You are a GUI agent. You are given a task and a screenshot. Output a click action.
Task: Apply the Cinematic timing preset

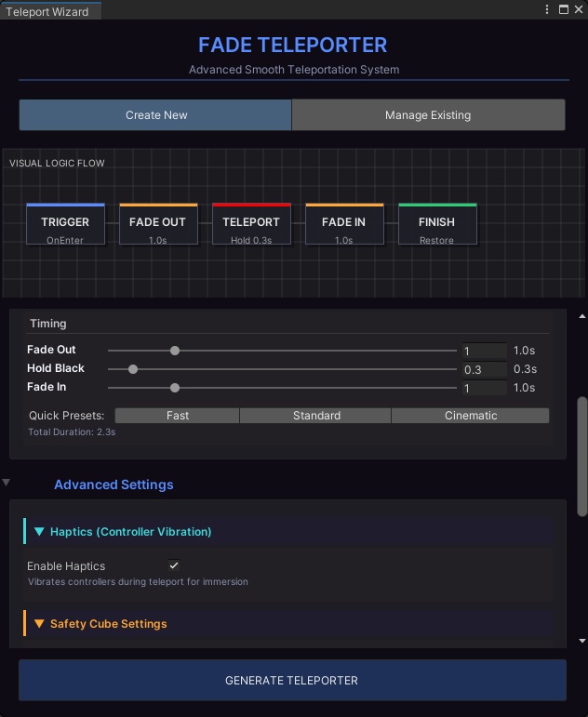(x=471, y=415)
